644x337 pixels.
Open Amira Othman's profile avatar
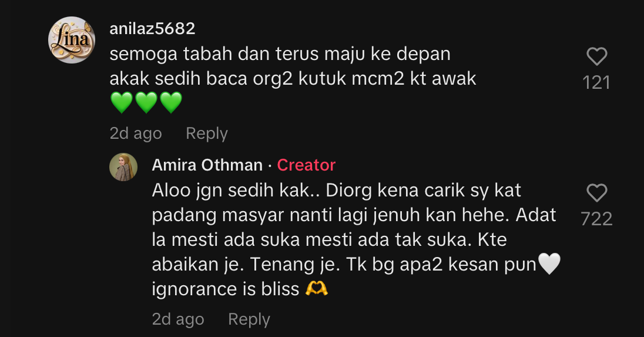coord(123,167)
